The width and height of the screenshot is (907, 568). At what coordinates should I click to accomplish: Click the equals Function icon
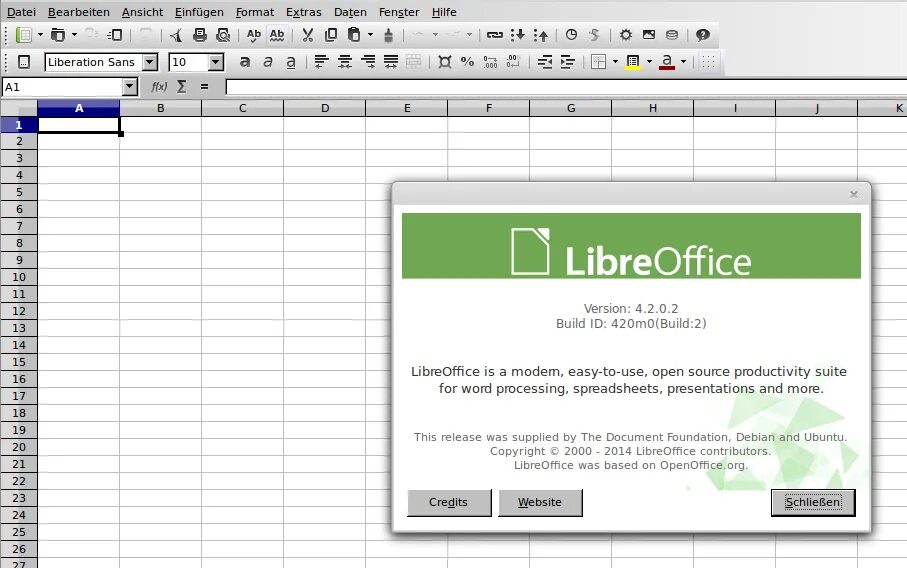coord(204,87)
